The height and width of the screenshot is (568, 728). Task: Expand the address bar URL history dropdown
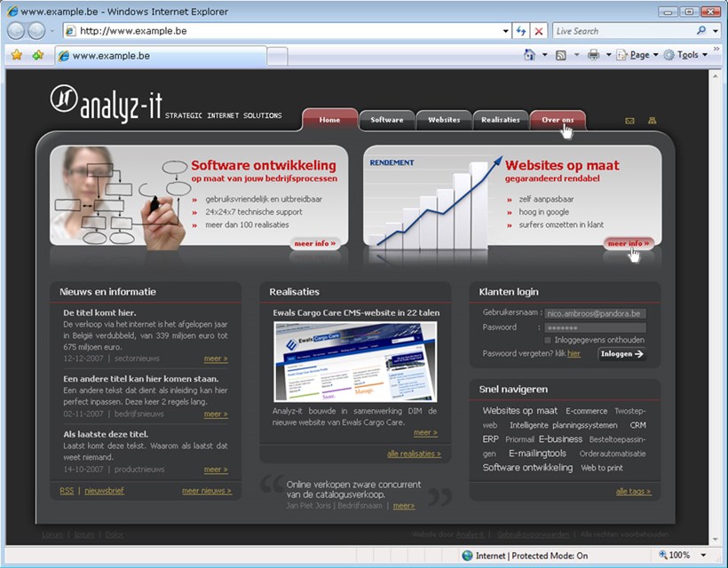pyautogui.click(x=503, y=31)
